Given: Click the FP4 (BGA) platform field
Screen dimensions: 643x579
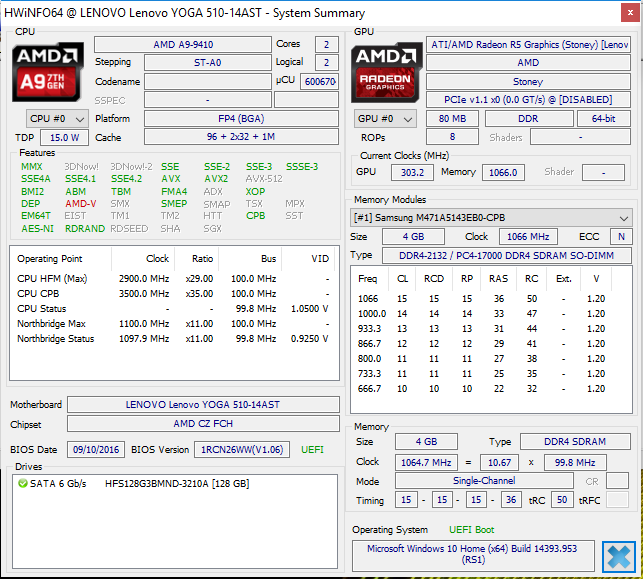Looking at the screenshot, I should click(x=241, y=119).
